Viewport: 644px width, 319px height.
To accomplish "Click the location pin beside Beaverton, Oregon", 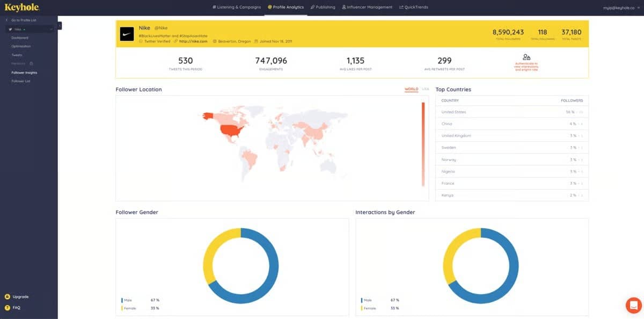I will (x=215, y=41).
